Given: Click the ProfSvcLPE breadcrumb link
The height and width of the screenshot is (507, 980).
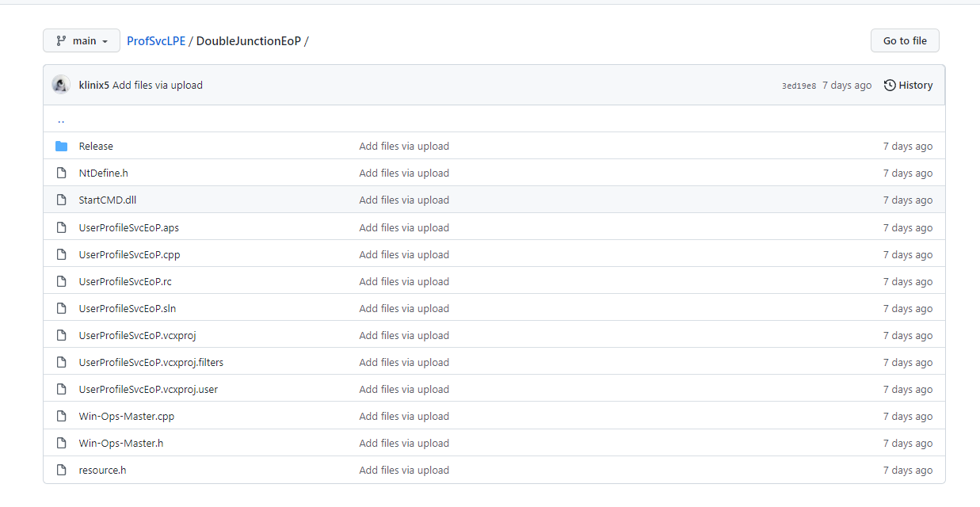Looking at the screenshot, I should [x=156, y=41].
